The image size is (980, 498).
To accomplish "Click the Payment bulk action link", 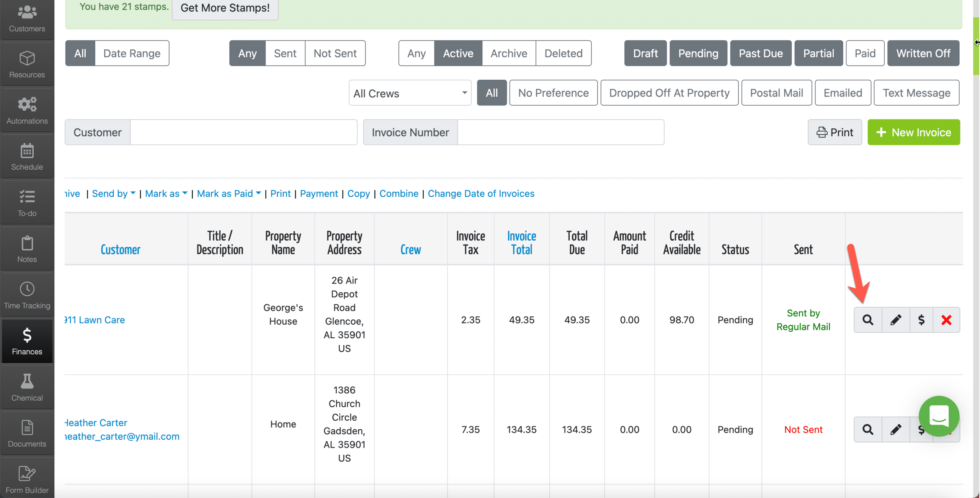I will tap(319, 193).
